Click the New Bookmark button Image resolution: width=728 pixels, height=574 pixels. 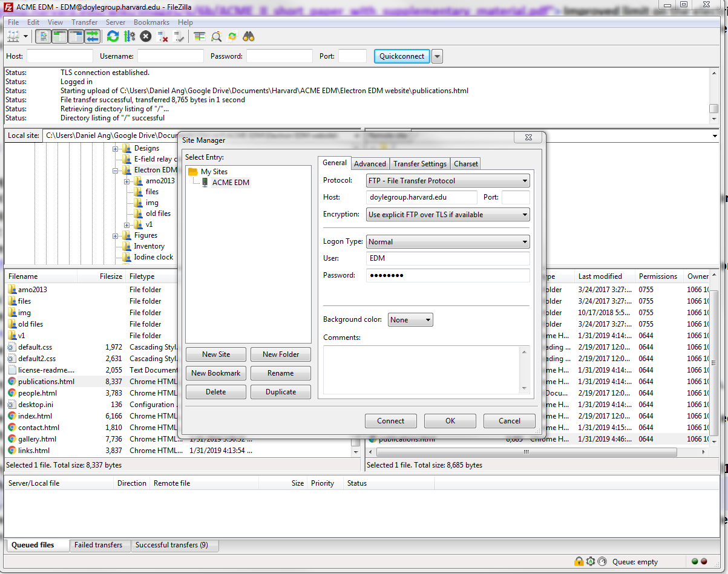pyautogui.click(x=216, y=373)
